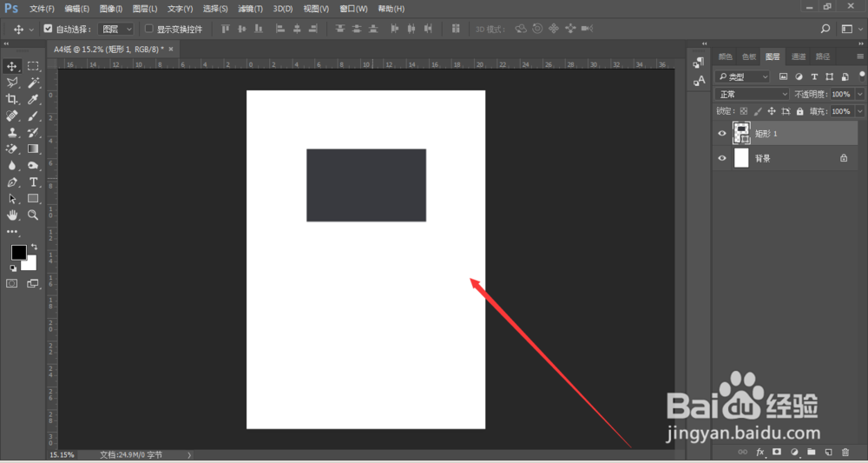Select the Path Selection tool
This screenshot has height=463, width=868.
pos(11,198)
